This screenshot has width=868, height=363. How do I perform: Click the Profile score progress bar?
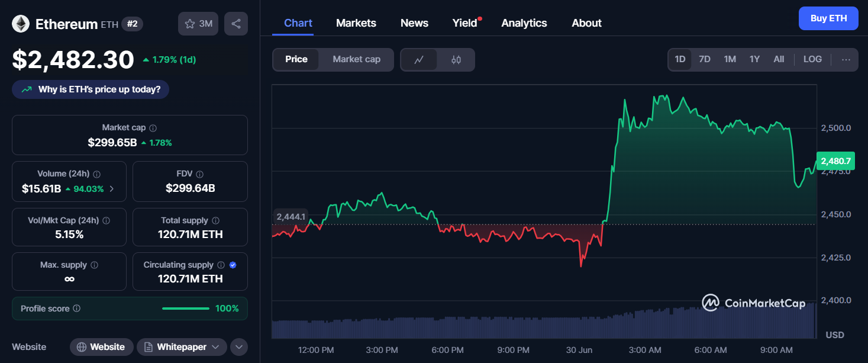186,309
